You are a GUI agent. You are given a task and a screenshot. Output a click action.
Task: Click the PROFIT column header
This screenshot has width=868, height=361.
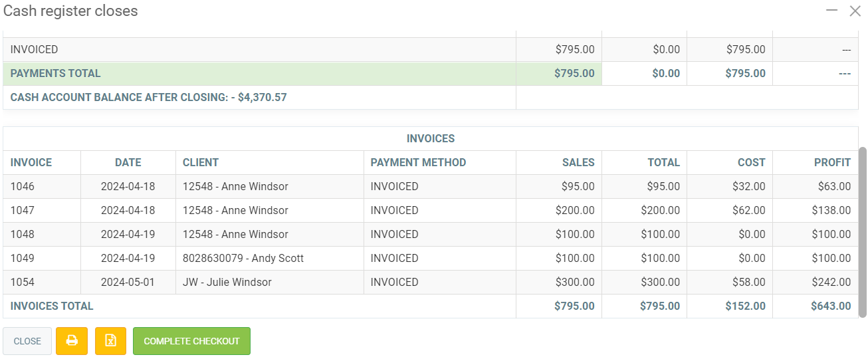(832, 162)
